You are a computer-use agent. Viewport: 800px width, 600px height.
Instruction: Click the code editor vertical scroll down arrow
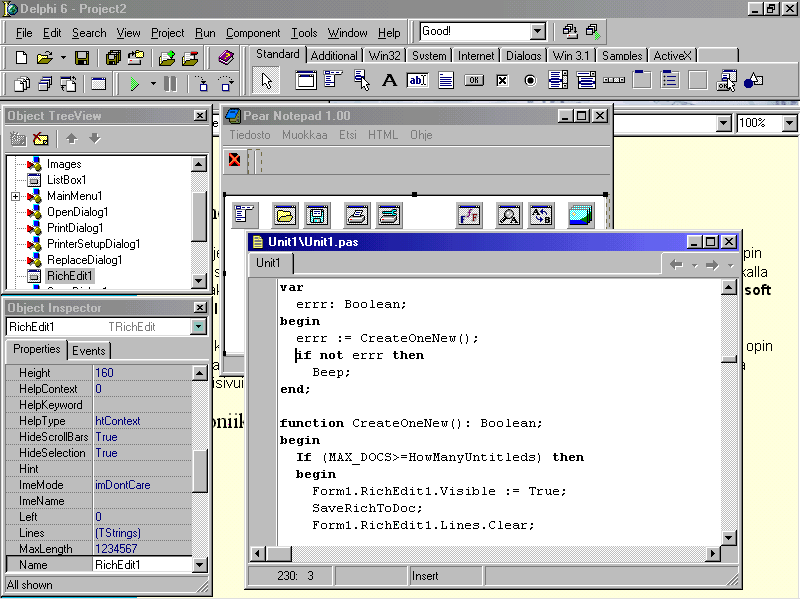coord(729,537)
